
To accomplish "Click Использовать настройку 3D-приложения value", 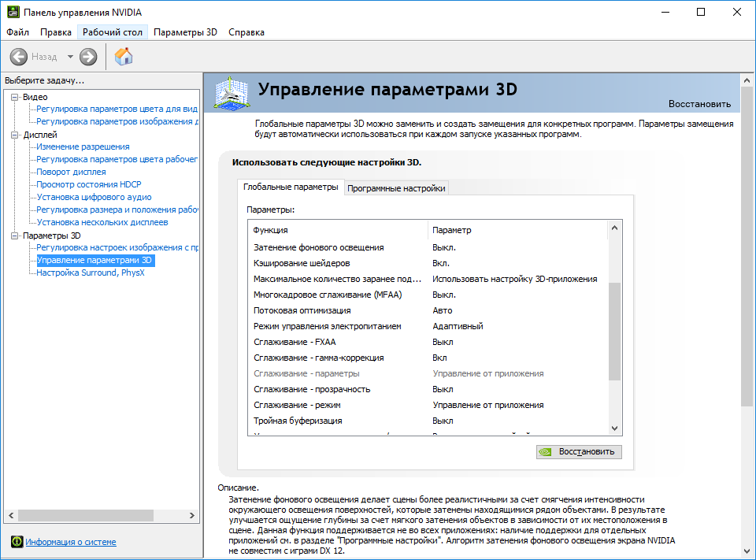I will pyautogui.click(x=514, y=279).
